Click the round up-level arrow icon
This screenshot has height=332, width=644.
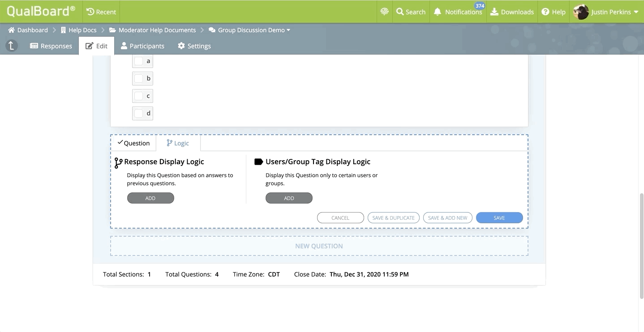(12, 45)
